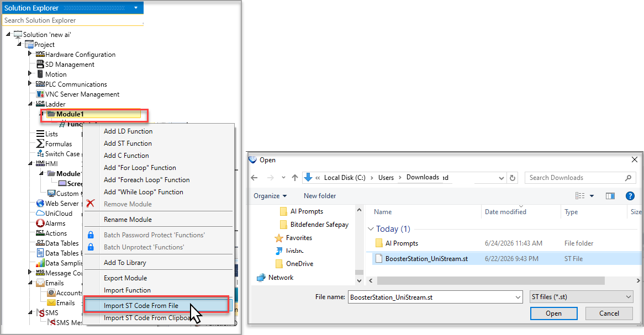Expand the Hardware Configuration node
This screenshot has height=335, width=644.
(x=30, y=54)
